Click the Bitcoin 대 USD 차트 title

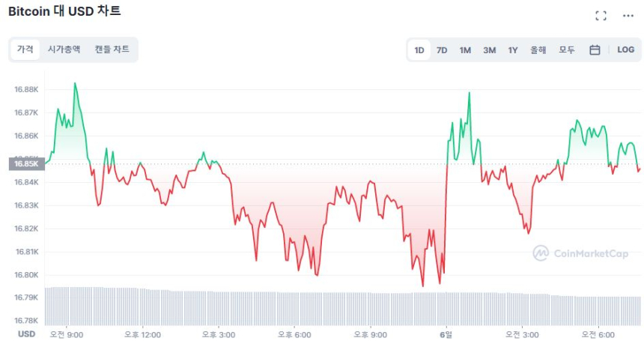[x=64, y=11]
